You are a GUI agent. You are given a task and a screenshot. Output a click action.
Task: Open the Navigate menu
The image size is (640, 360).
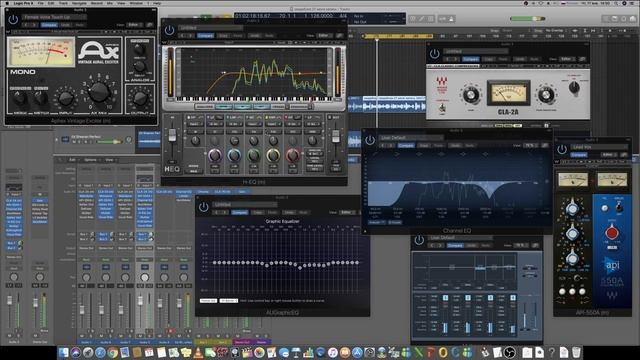pos(79,3)
